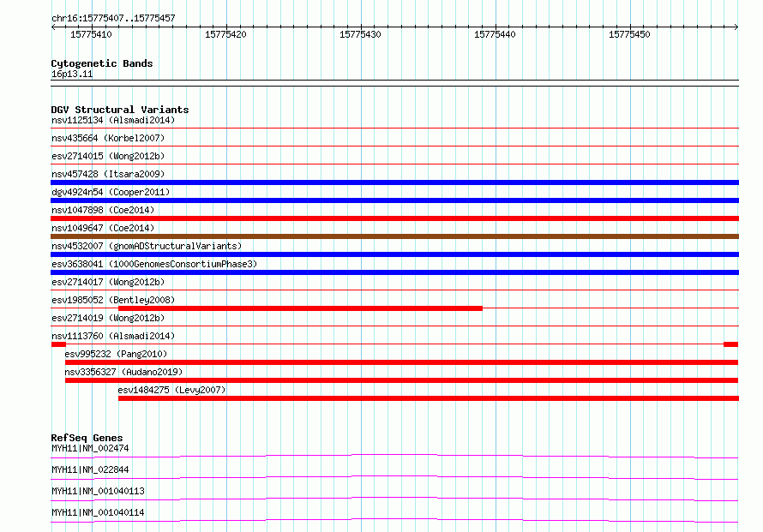Open variant nsv3356327 (Audano2019)
This screenshot has width=763, height=532.
click(x=123, y=372)
